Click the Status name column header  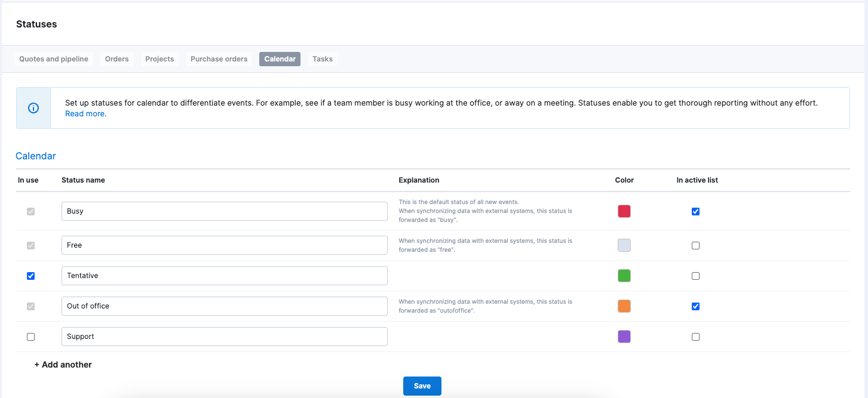pyautogui.click(x=83, y=180)
